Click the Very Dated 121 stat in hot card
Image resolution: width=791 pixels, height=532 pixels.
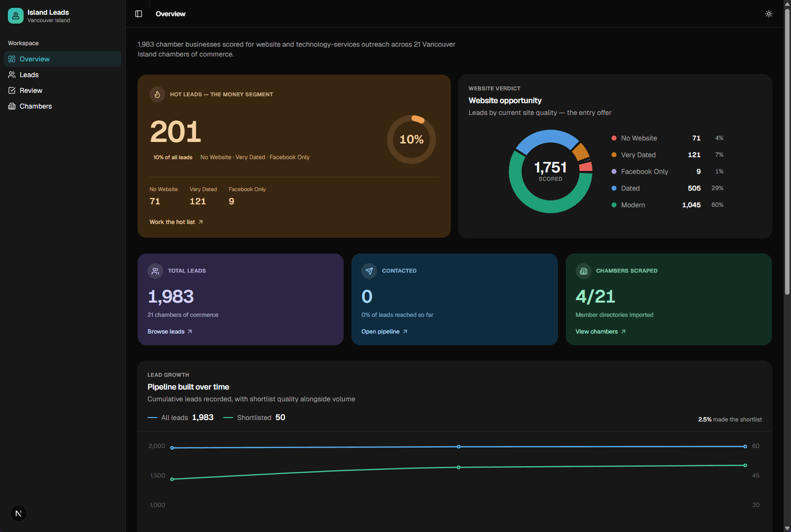[x=203, y=196]
